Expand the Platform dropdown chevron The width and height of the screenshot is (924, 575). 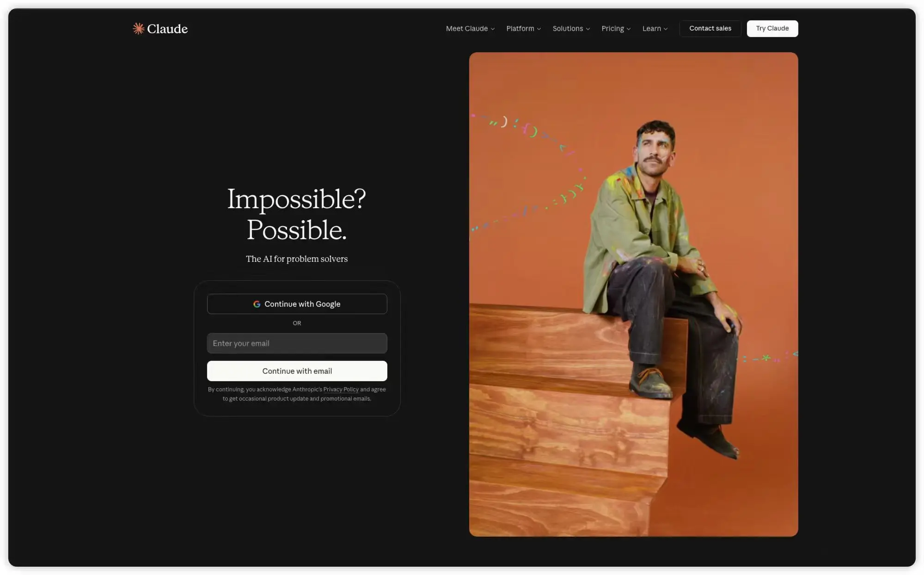539,29
